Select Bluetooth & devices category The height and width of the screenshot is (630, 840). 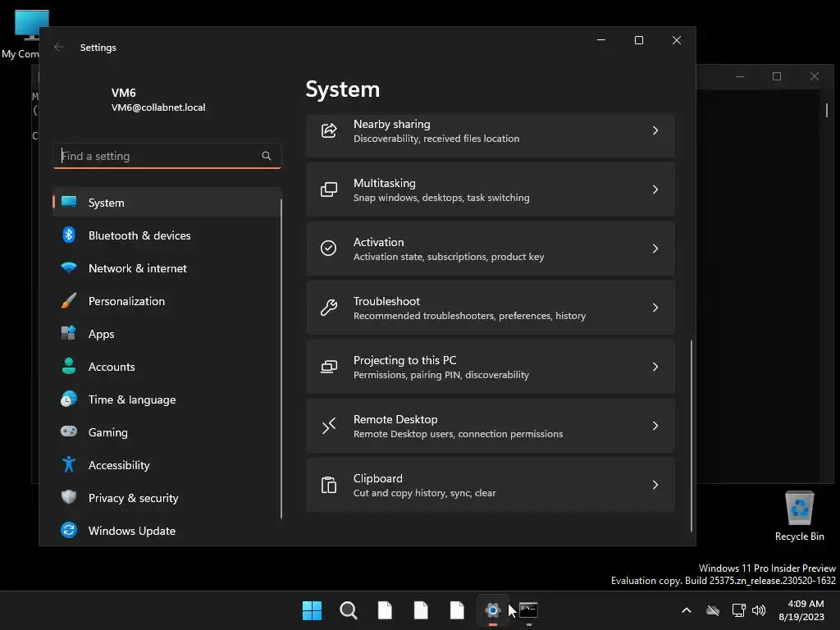coord(167,235)
